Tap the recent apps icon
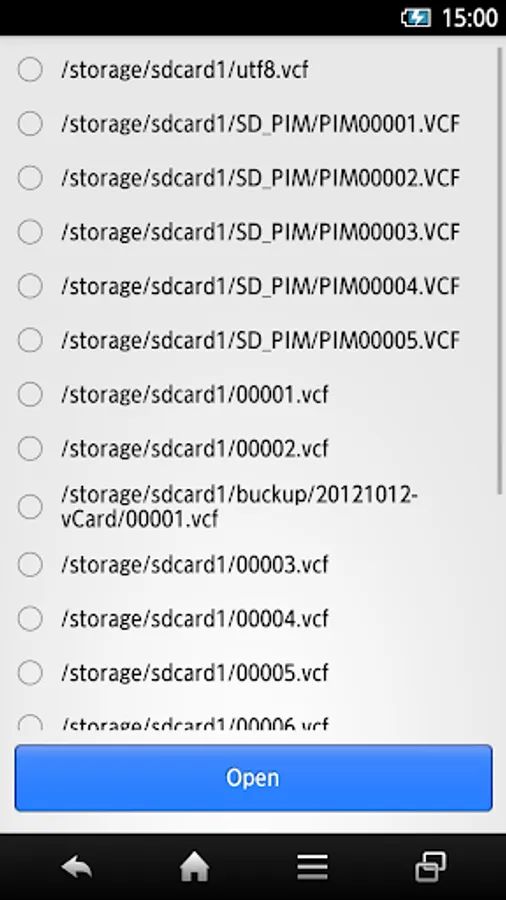 point(430,866)
